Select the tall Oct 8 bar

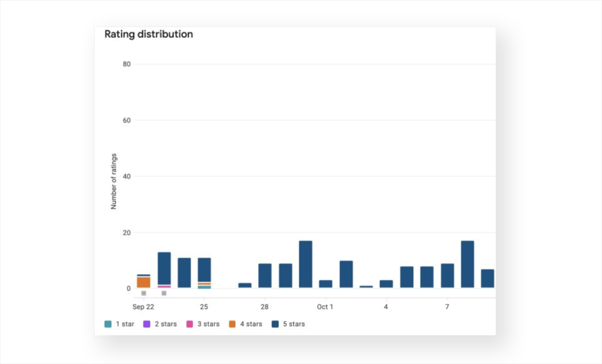pos(467,264)
